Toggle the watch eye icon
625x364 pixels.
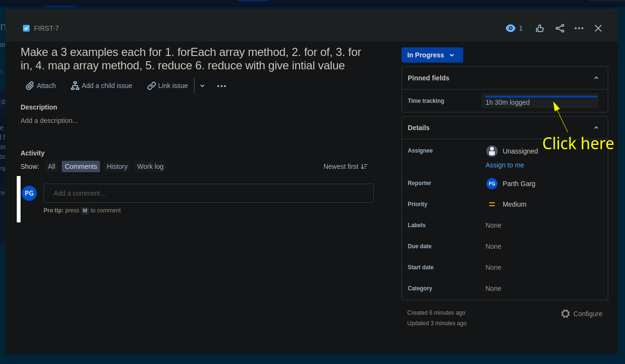point(511,28)
